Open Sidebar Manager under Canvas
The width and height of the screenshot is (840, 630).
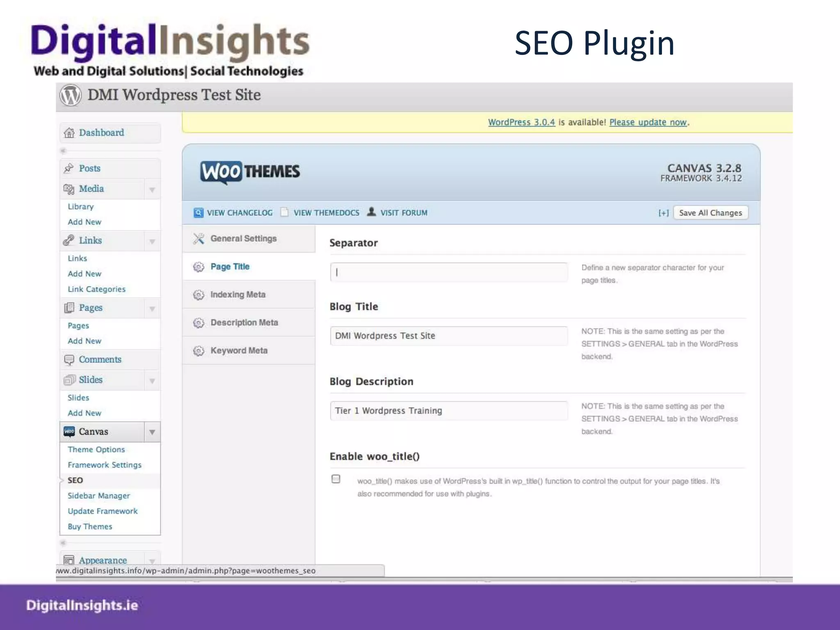pyautogui.click(x=98, y=495)
